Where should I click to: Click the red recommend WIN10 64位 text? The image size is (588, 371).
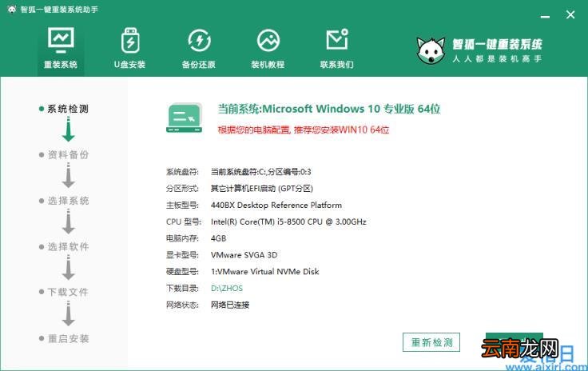[x=304, y=130]
